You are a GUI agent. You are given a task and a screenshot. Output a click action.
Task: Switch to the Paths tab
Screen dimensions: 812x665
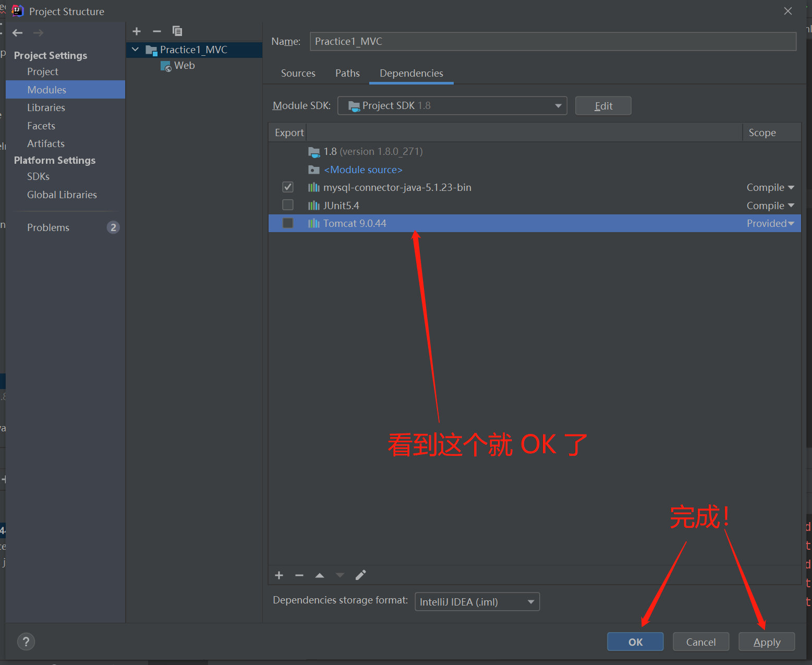tap(347, 73)
